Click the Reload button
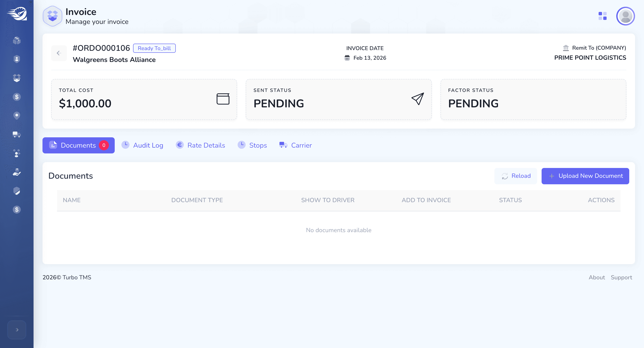 pyautogui.click(x=515, y=176)
